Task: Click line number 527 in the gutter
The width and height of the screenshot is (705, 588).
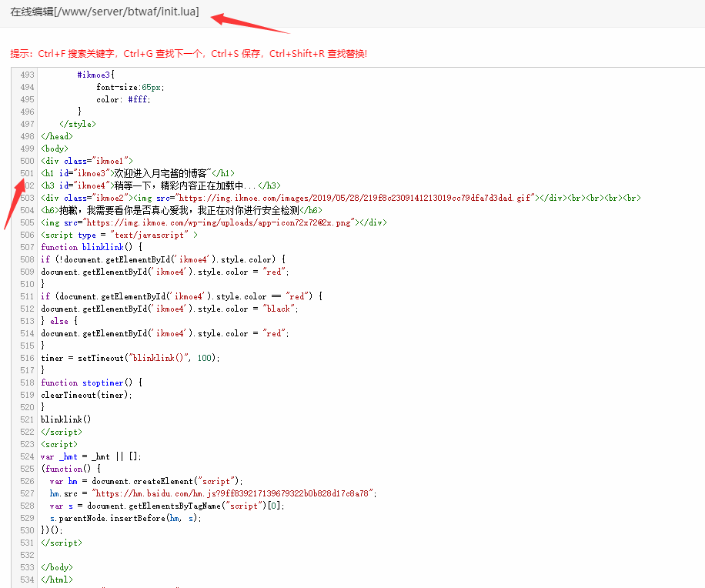Action: [x=27, y=493]
